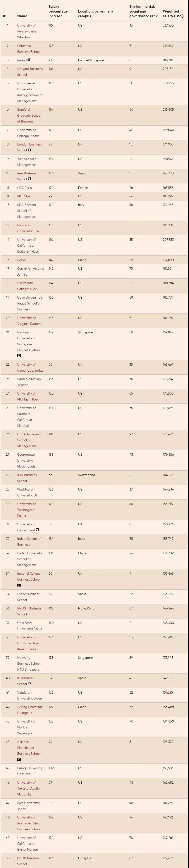Click the icon under National University of Singapore
The height and width of the screenshot is (868, 189).
[x=19, y=356]
